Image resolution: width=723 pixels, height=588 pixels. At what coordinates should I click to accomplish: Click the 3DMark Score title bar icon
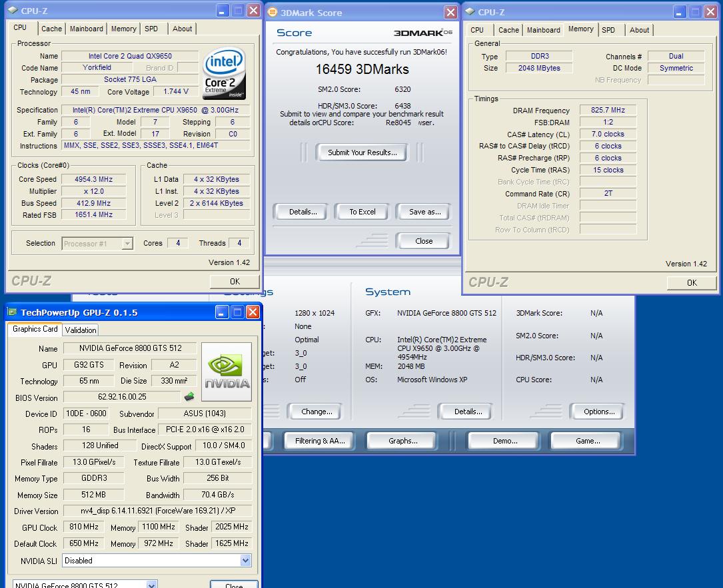(273, 12)
